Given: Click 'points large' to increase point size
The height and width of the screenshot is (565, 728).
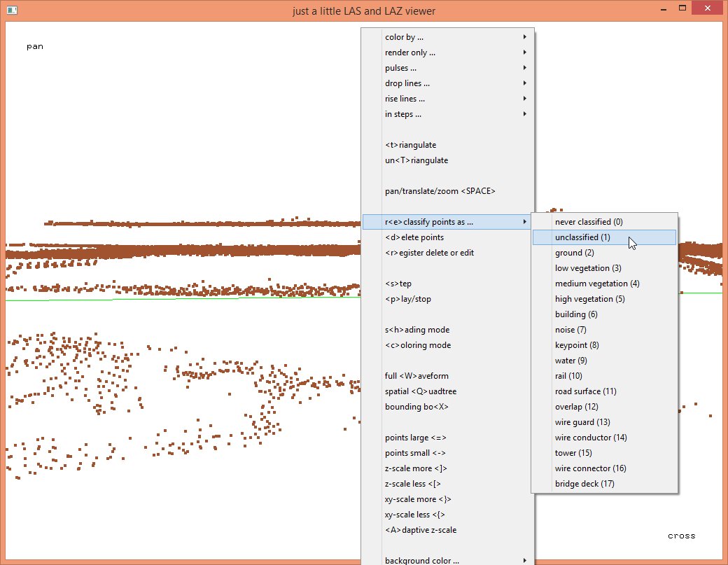Looking at the screenshot, I should pyautogui.click(x=415, y=438).
